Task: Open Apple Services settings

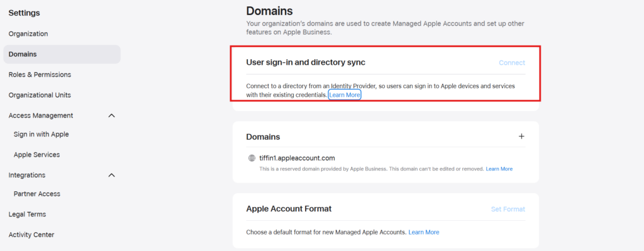Action: coord(36,155)
